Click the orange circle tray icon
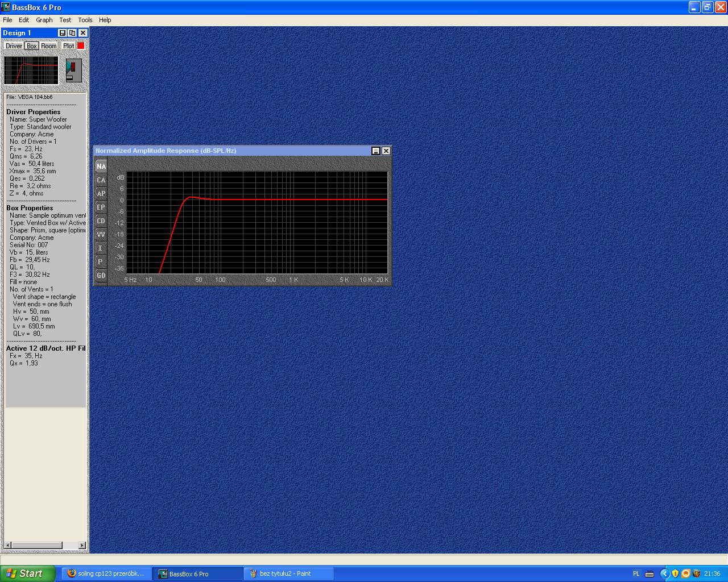Screen dimensions: 728x582 coord(685,573)
